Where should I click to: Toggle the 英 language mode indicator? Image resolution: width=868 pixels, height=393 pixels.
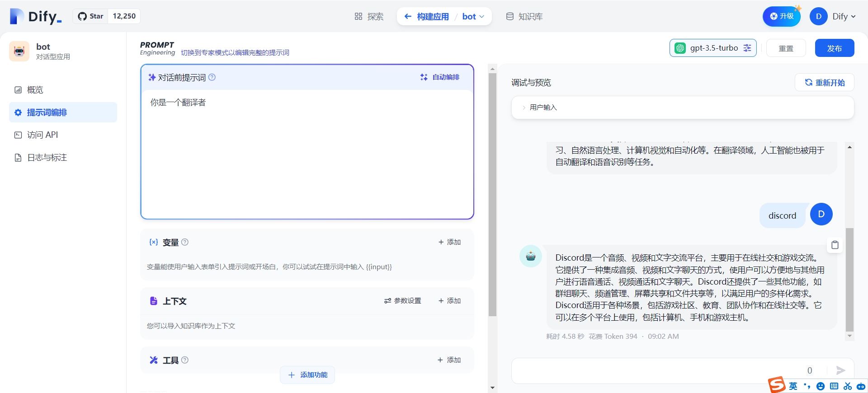(793, 386)
